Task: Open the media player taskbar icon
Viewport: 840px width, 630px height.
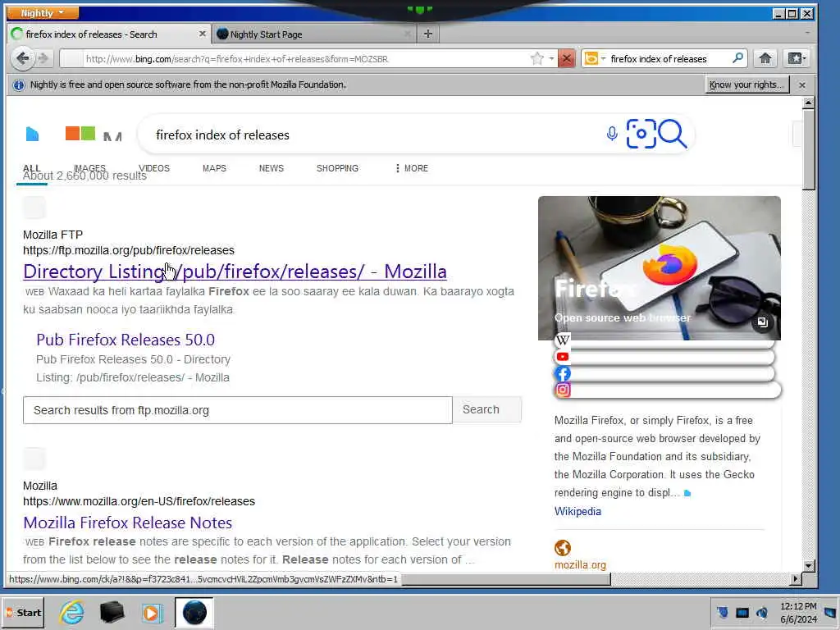Action: click(152, 613)
